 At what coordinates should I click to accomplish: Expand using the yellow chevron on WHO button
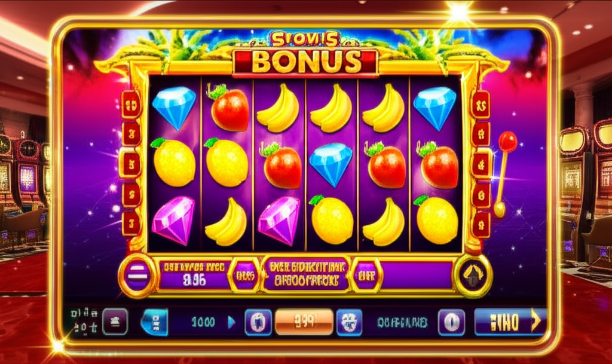(537, 321)
